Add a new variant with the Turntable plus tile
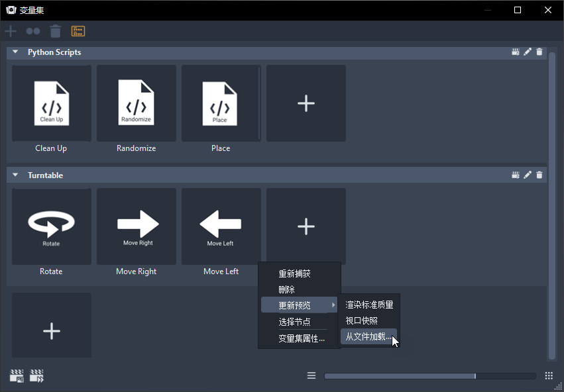Image resolution: width=564 pixels, height=392 pixels. click(x=306, y=226)
